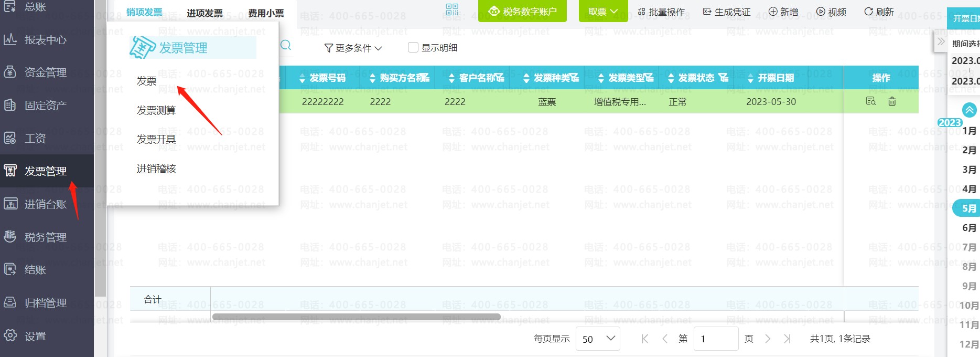Switch to the 费用小票 tab
This screenshot has width=980, height=357.
tap(266, 13)
